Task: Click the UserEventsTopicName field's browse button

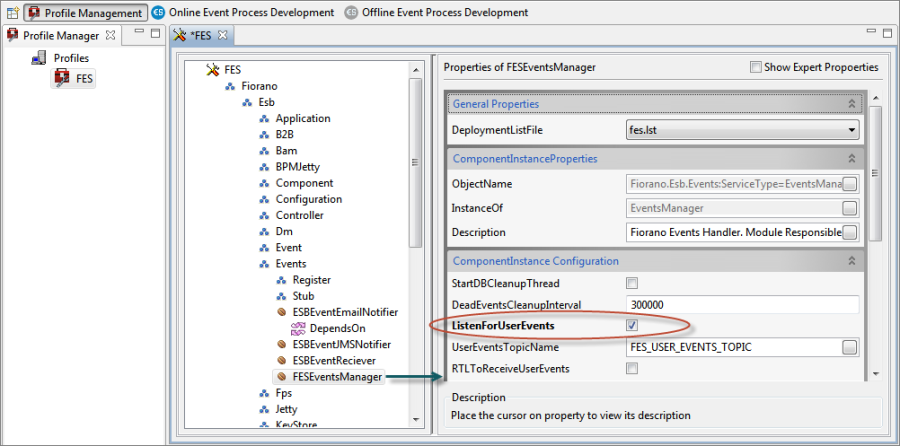Action: click(x=850, y=347)
